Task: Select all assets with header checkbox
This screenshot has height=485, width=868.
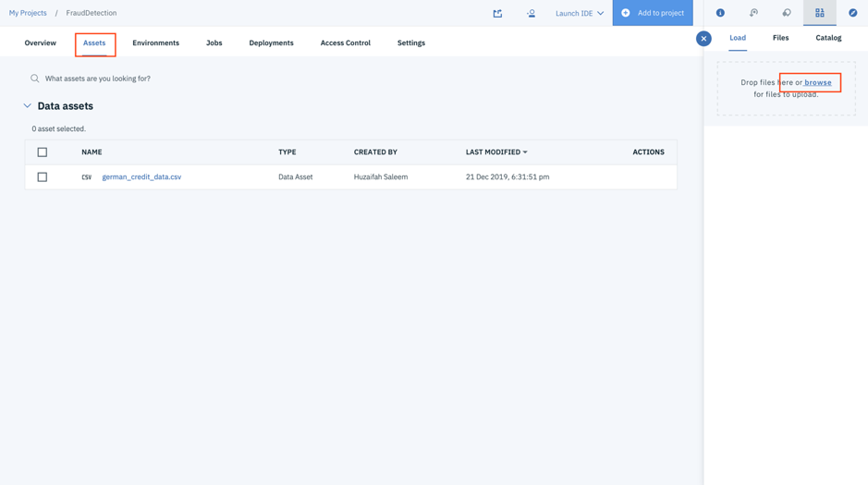Action: click(x=43, y=152)
